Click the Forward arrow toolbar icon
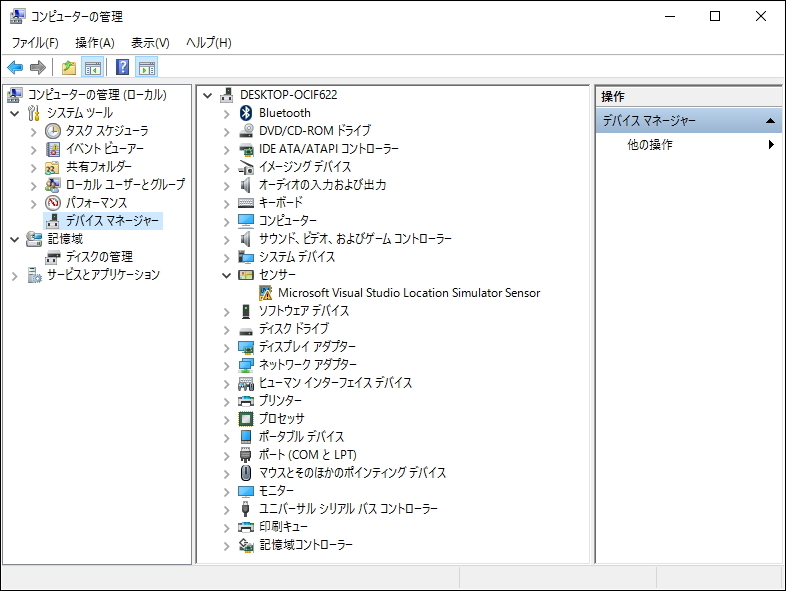This screenshot has width=786, height=591. (x=38, y=67)
